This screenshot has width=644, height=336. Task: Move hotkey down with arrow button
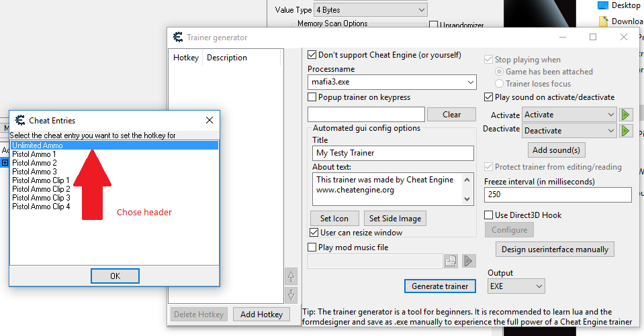pos(291,294)
